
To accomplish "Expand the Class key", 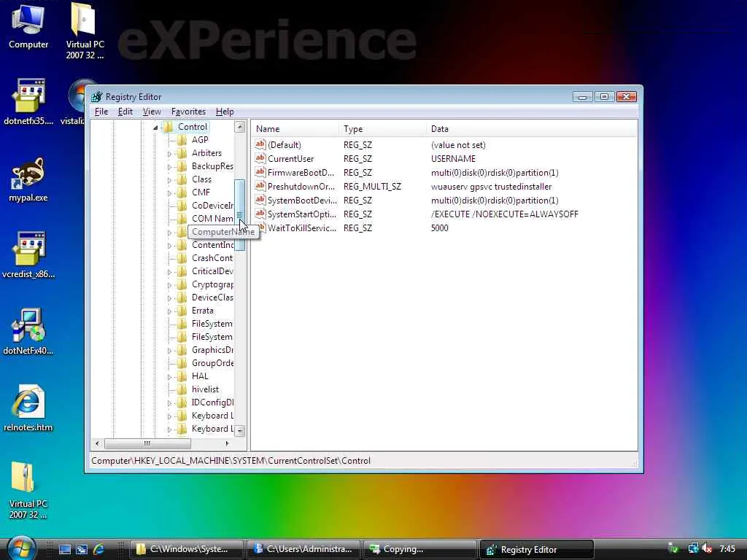I will click(x=169, y=180).
